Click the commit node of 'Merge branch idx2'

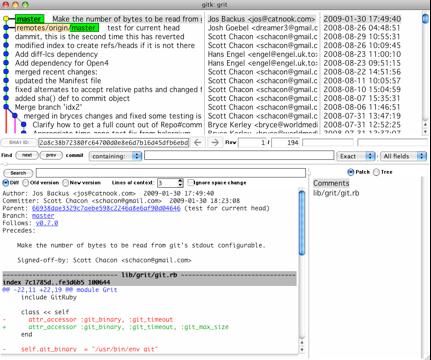click(6, 107)
